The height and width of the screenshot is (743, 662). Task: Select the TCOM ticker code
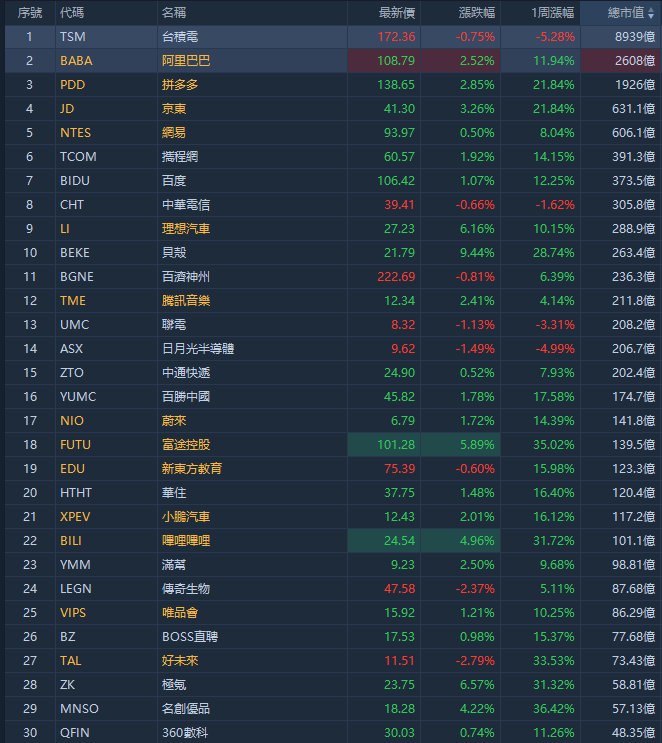tap(78, 156)
